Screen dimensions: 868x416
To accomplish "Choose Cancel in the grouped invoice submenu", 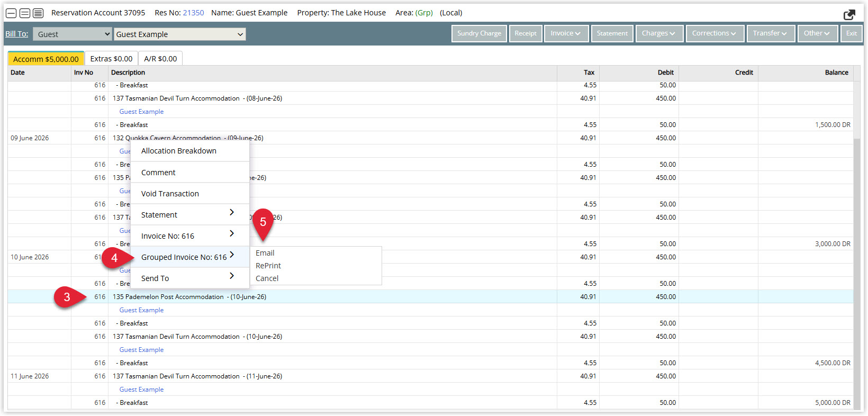I will click(x=267, y=278).
